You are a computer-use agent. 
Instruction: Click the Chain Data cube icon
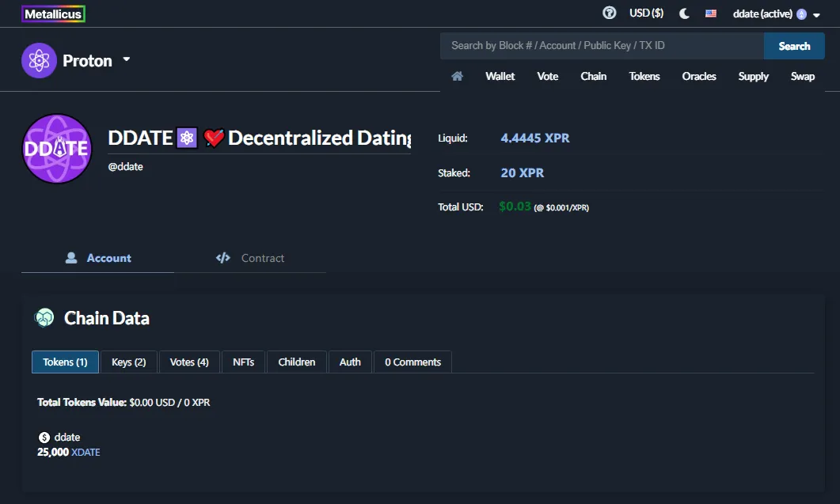coord(44,317)
